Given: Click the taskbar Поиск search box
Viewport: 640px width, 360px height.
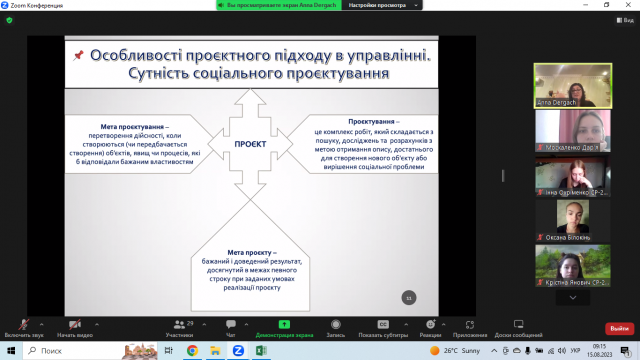Looking at the screenshot, I should point(90,351).
